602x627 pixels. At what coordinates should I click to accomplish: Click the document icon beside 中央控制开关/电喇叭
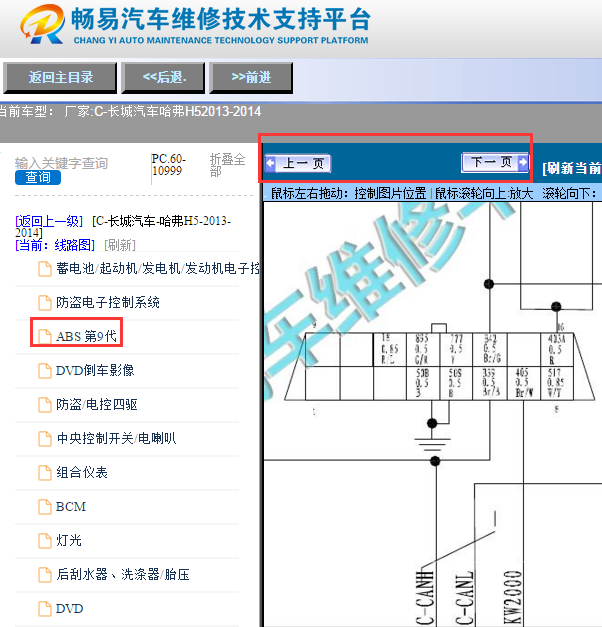pos(45,439)
